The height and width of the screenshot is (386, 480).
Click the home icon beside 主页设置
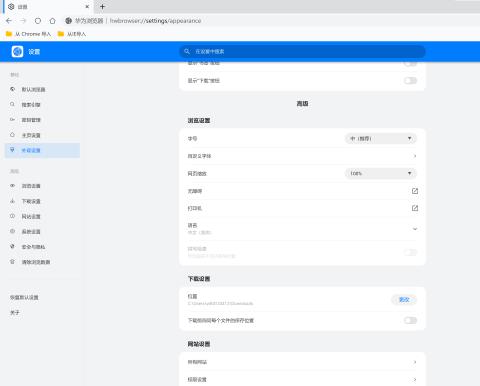click(12, 135)
